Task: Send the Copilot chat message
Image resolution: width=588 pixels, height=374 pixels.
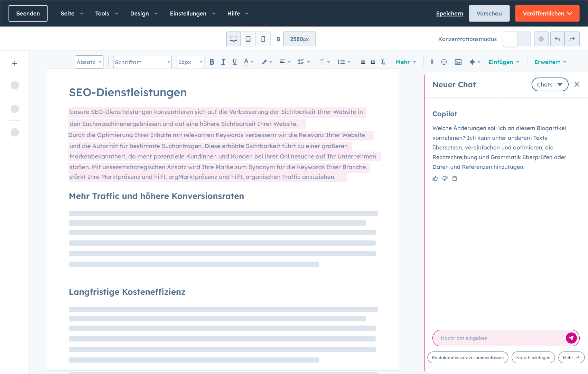Action: 572,338
